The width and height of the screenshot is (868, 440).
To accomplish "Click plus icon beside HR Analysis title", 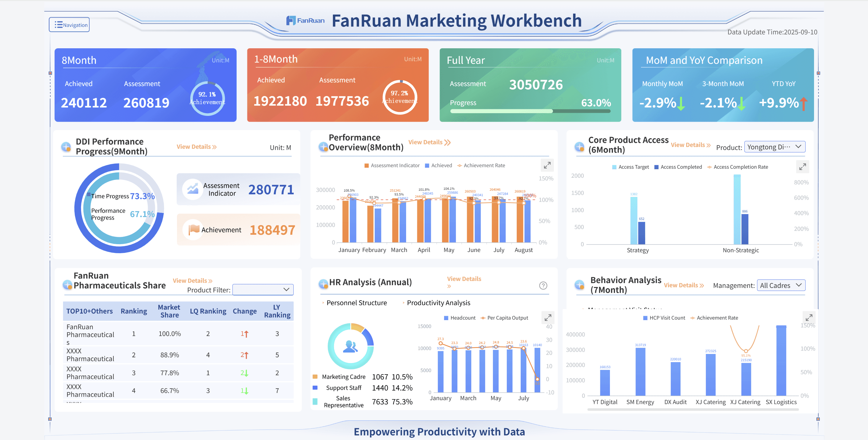I will (323, 284).
